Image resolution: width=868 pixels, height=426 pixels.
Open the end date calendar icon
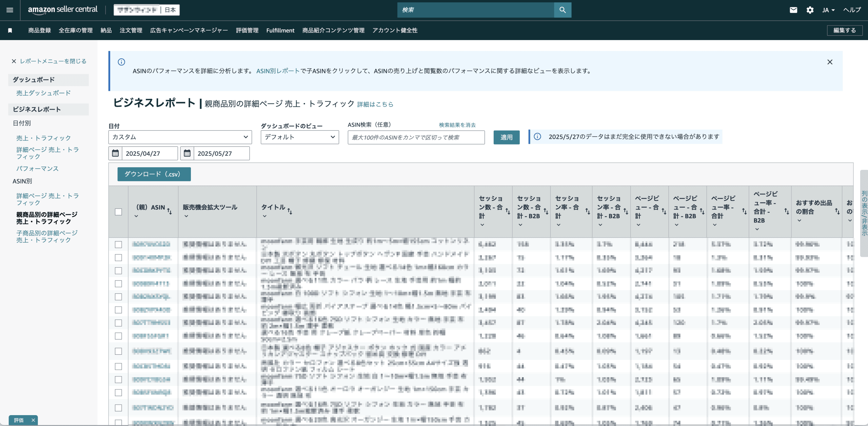(x=187, y=153)
